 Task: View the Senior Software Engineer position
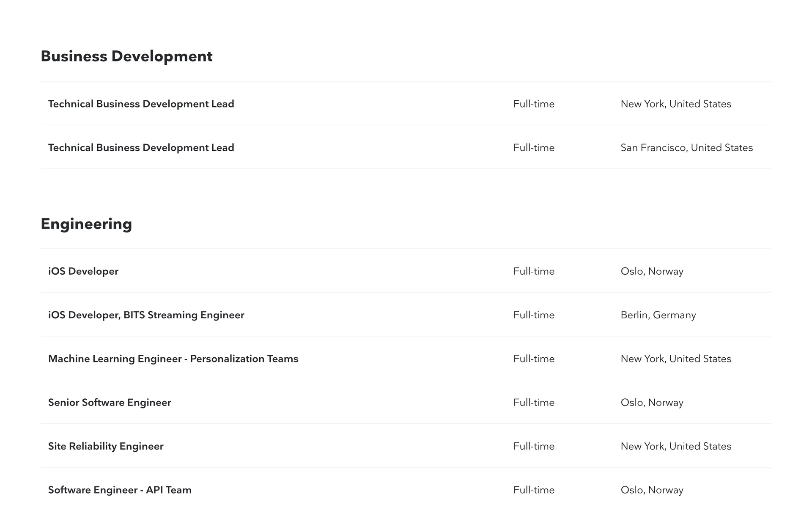(110, 403)
